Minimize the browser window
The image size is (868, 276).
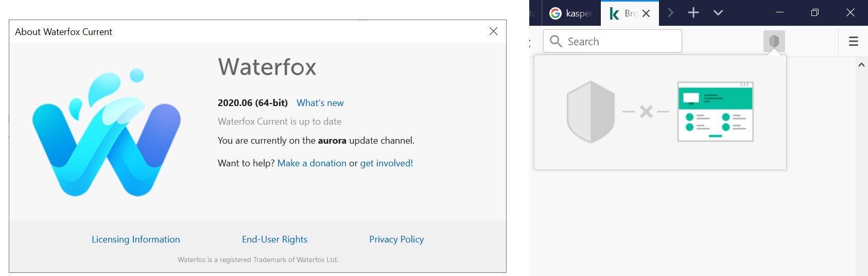point(779,13)
